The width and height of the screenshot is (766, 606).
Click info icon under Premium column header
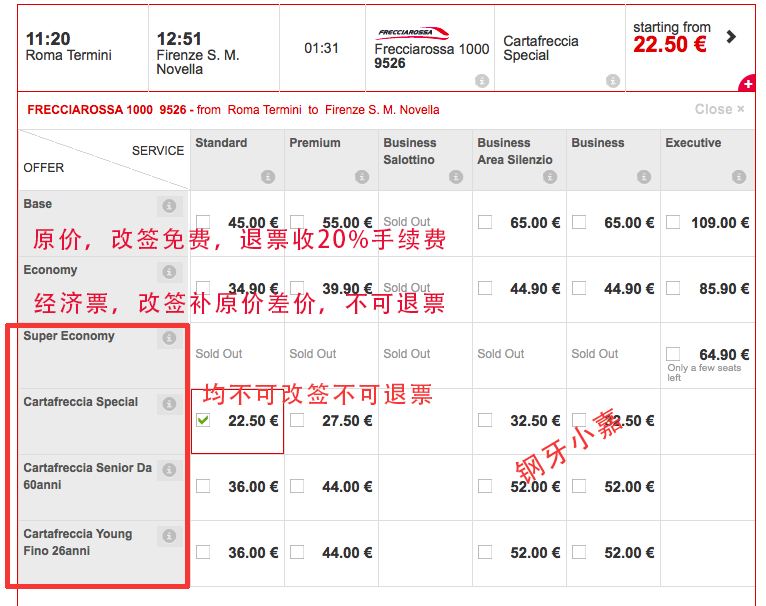pos(361,177)
